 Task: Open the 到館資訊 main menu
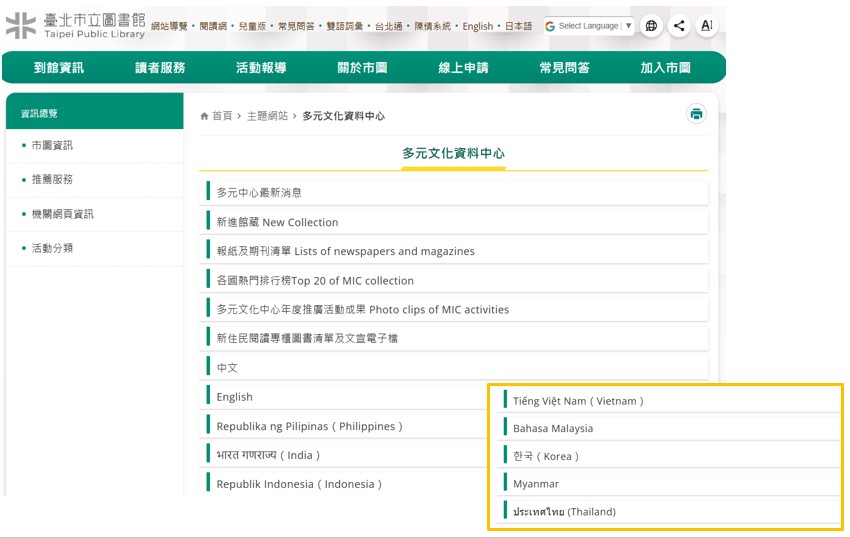coord(59,68)
